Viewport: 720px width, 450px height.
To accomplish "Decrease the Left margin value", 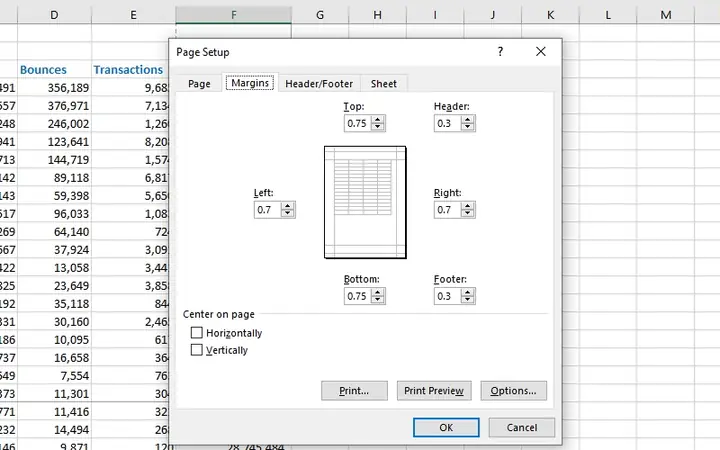I will pos(288,214).
